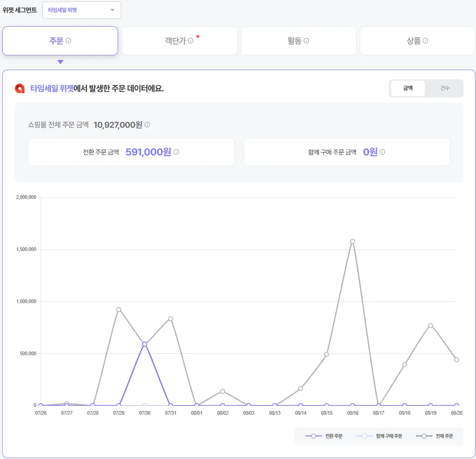Select the 주문 tab
Screen dimensions: 476x459
(60, 41)
